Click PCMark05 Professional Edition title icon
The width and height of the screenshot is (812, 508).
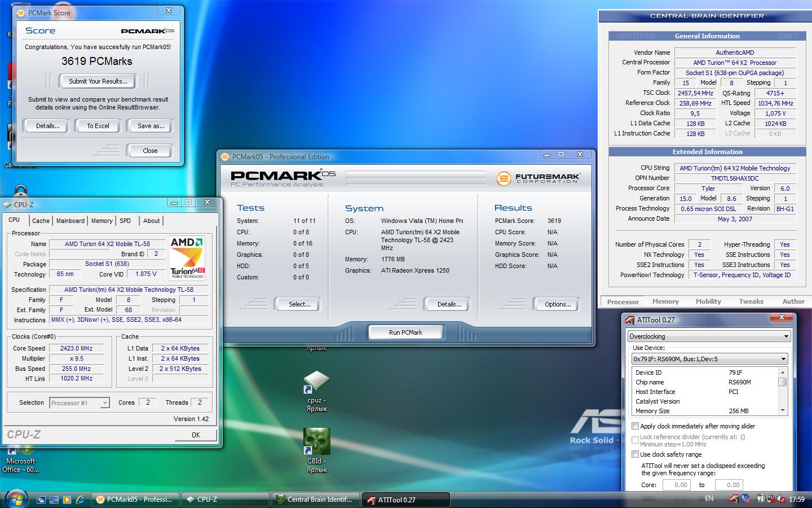(225, 157)
